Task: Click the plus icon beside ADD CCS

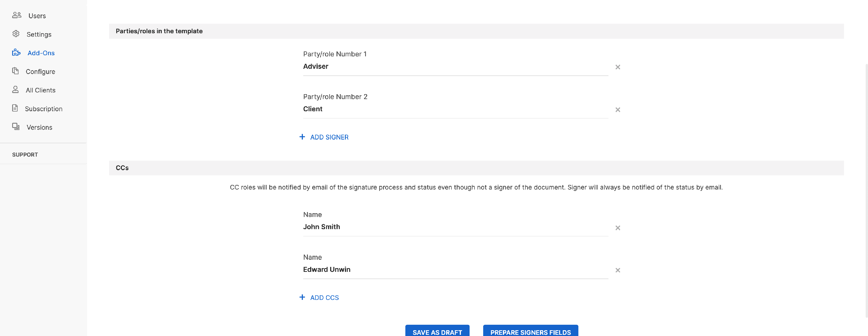Action: click(x=302, y=297)
